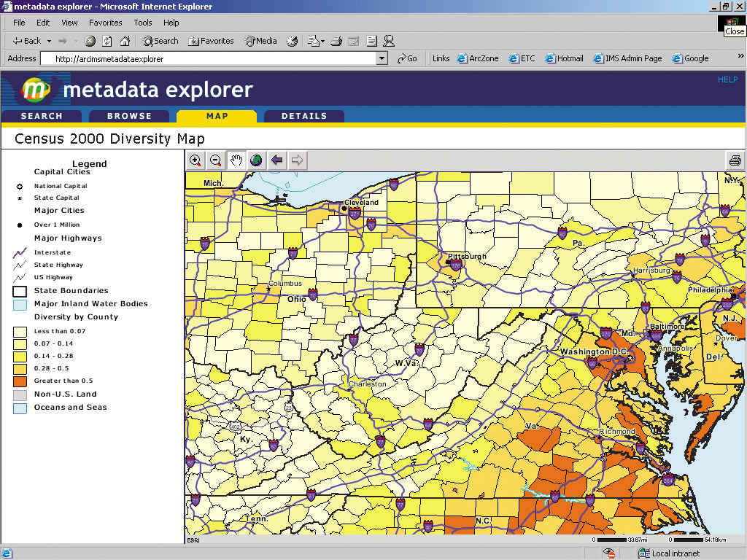Click the Go button
The height and width of the screenshot is (560, 747).
coord(407,58)
